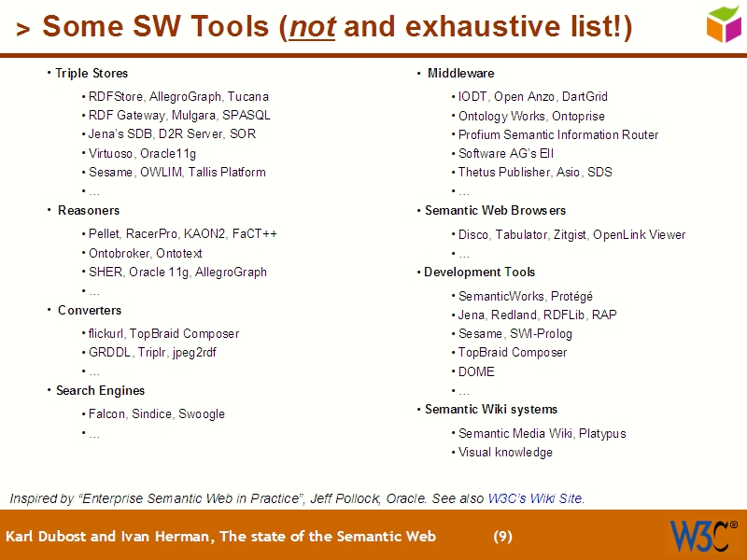The height and width of the screenshot is (560, 747).
Task: Click the bullet icon beside Development Tools
Action: point(417,272)
